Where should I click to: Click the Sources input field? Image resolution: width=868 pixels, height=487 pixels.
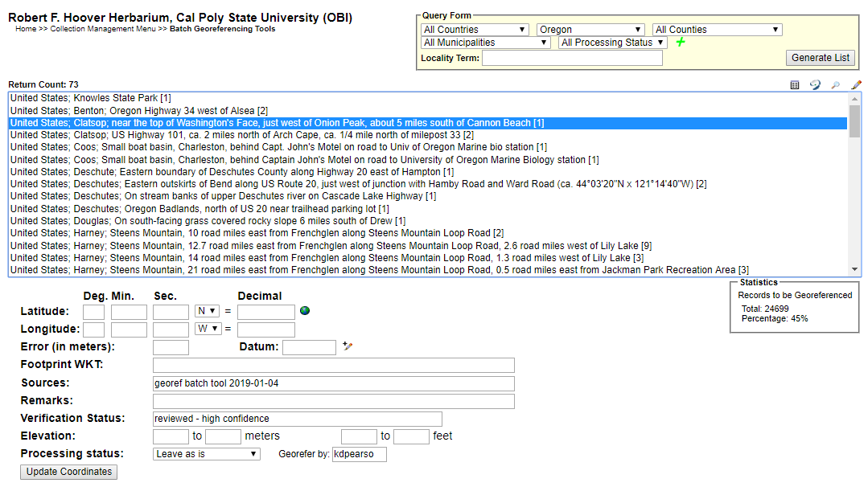coord(334,383)
